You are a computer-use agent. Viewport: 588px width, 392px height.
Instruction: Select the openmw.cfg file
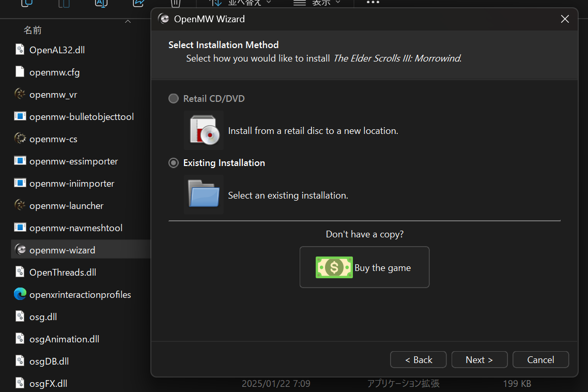tap(54, 72)
